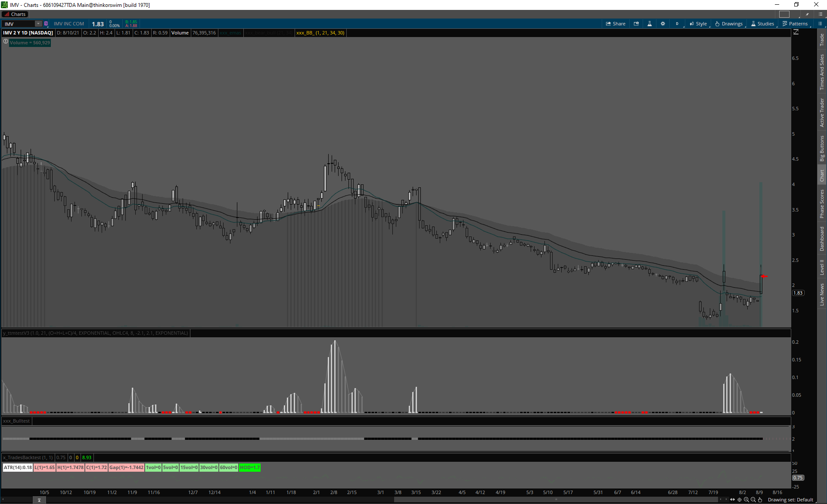
Task: Click the pan hand pointer icon
Action: [x=760, y=500]
